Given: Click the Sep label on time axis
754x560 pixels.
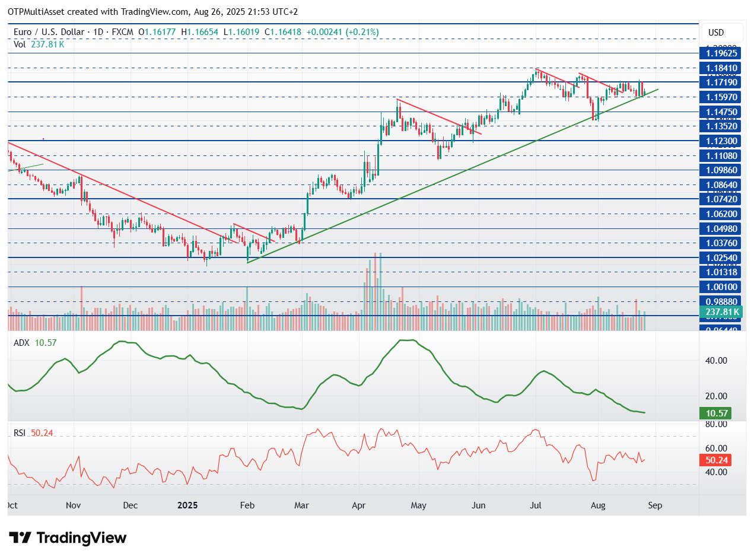Looking at the screenshot, I should pyautogui.click(x=655, y=505).
